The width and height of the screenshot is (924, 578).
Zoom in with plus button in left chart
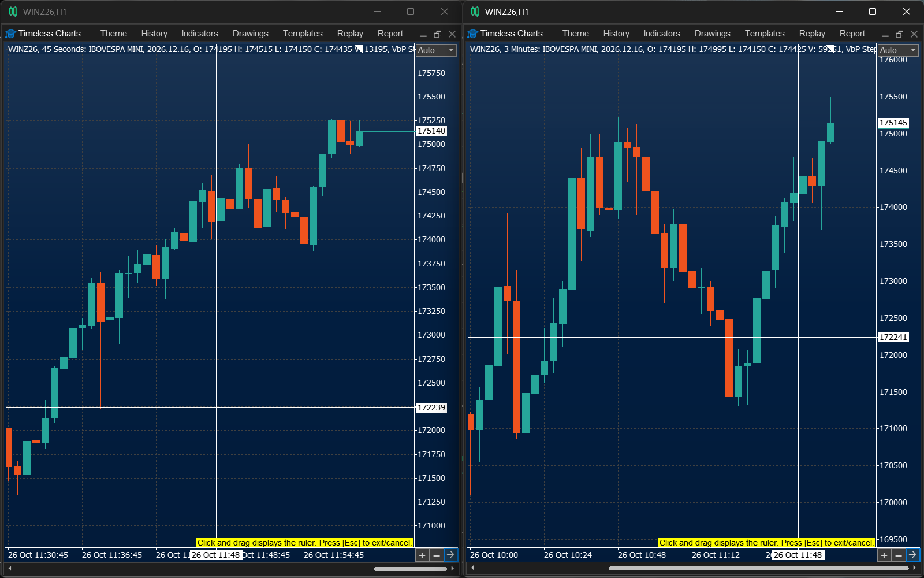pyautogui.click(x=422, y=555)
